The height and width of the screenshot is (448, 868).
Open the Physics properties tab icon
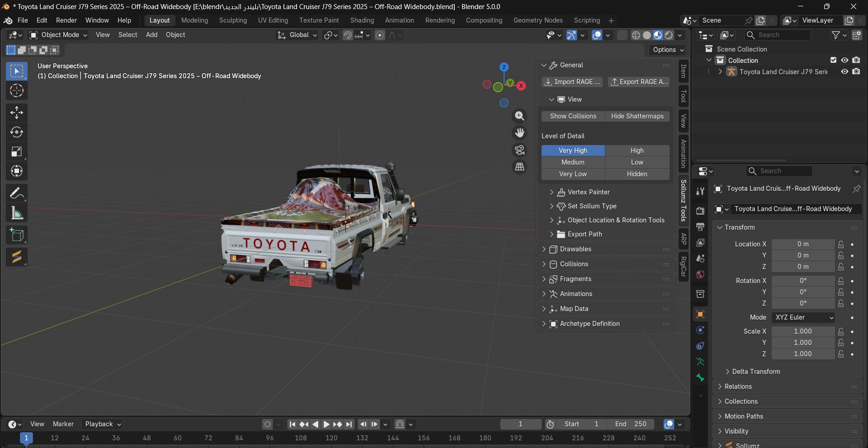700,330
